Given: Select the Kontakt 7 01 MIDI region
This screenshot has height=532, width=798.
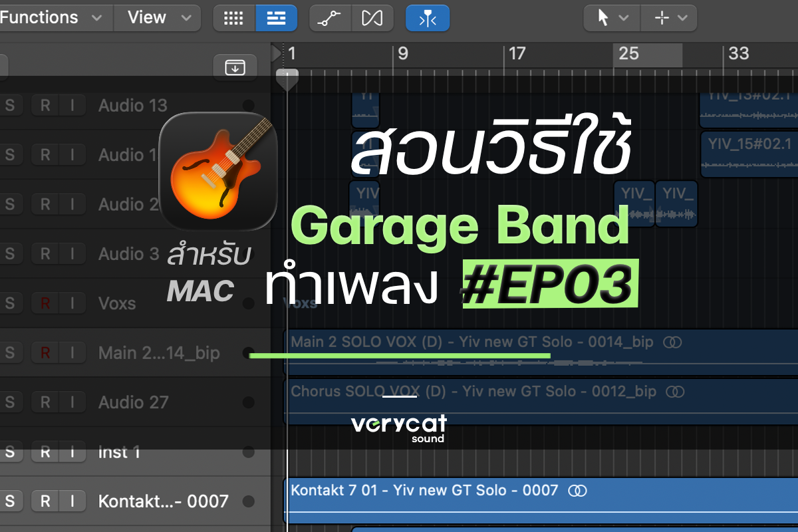Looking at the screenshot, I should (x=541, y=500).
